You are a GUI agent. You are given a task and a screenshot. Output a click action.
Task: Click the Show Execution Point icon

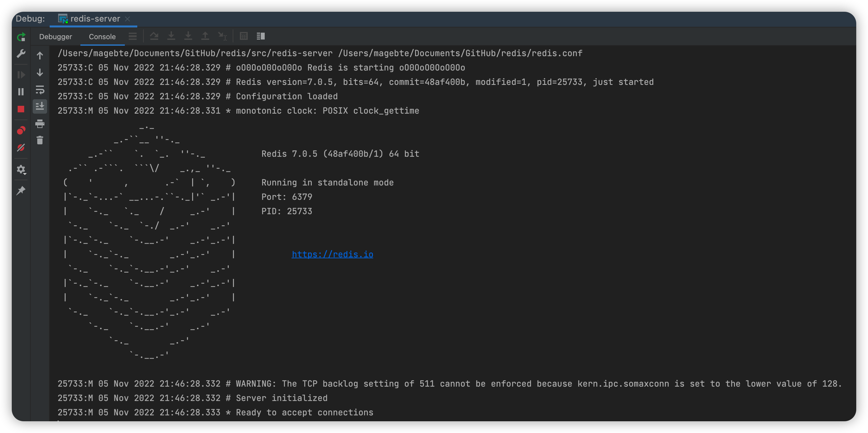pos(133,36)
